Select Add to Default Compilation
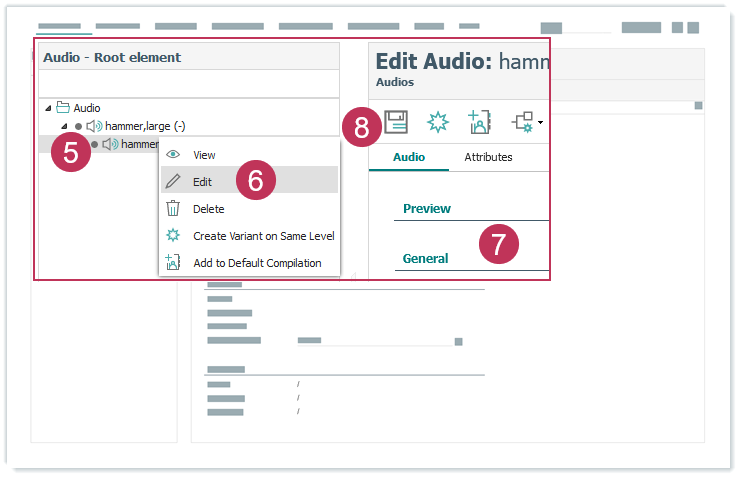Viewport: 740px width, 478px height. coord(257,263)
